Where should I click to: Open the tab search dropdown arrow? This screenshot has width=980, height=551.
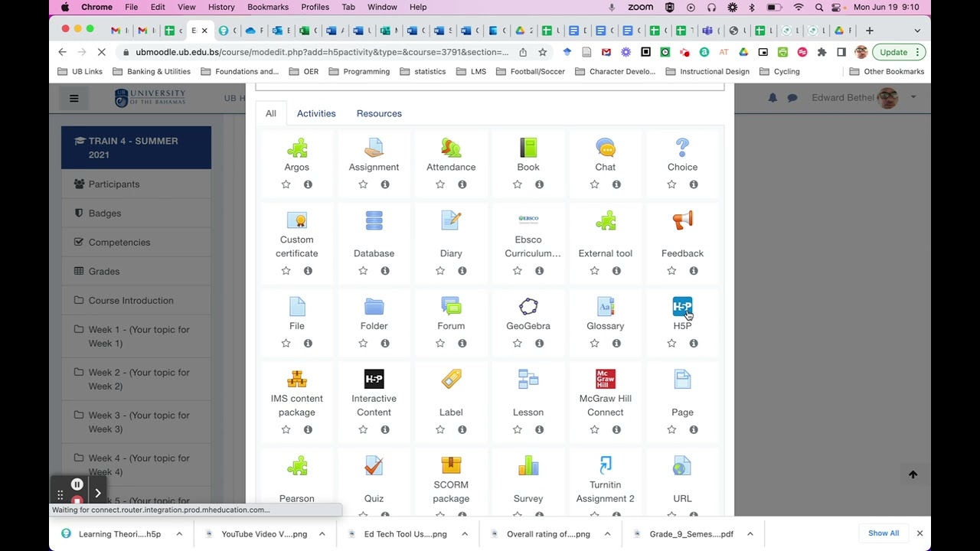click(917, 31)
